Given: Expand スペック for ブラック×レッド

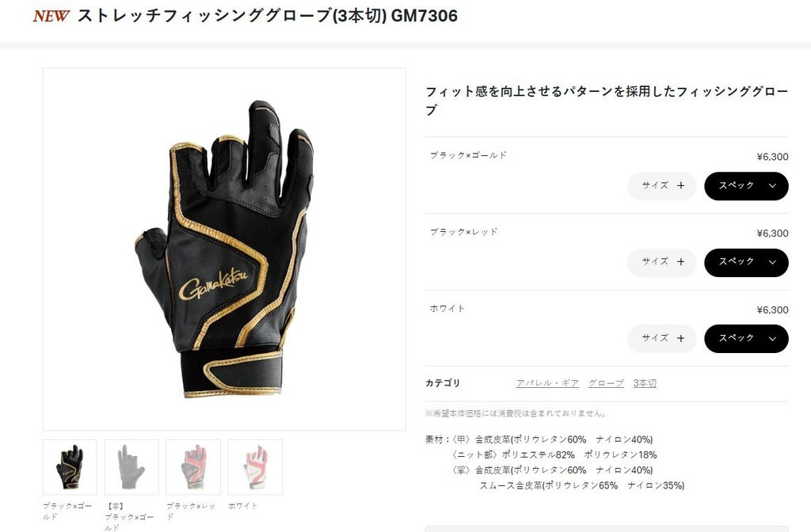Looking at the screenshot, I should [746, 263].
